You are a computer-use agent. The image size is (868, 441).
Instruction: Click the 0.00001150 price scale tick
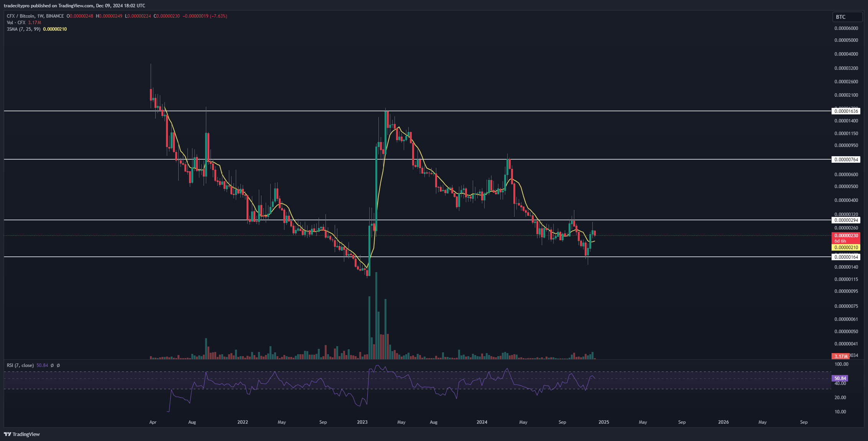(x=846, y=134)
